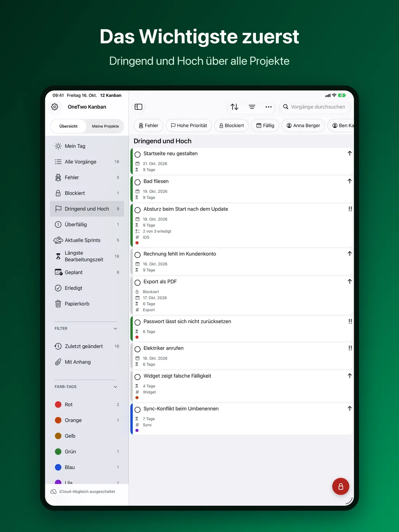The width and height of the screenshot is (399, 532).
Task: Click double exclamation on Elektriker anrufen
Action: point(350,348)
